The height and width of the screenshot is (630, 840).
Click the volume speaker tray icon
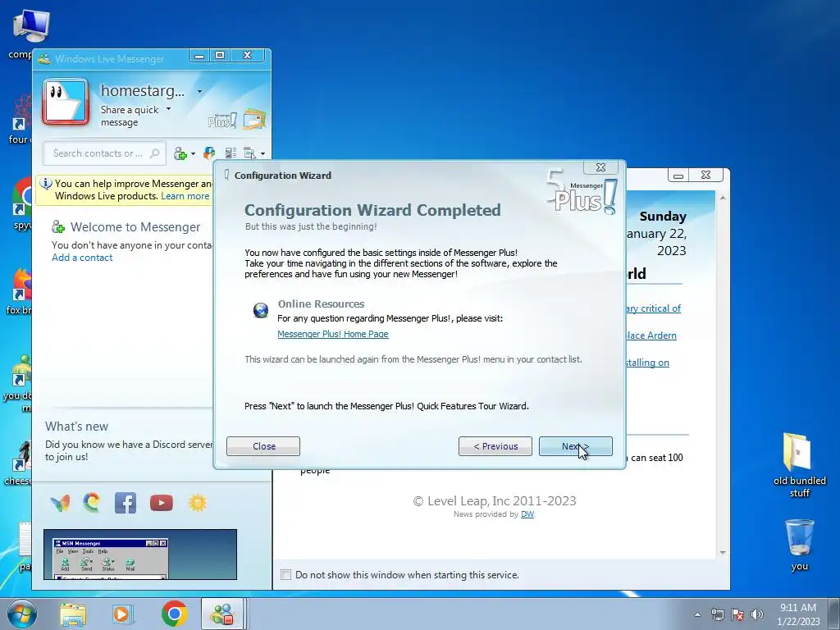click(757, 614)
